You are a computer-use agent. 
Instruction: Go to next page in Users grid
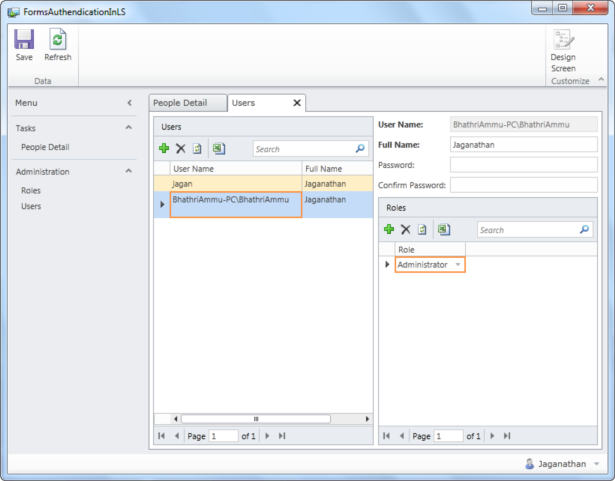click(267, 436)
